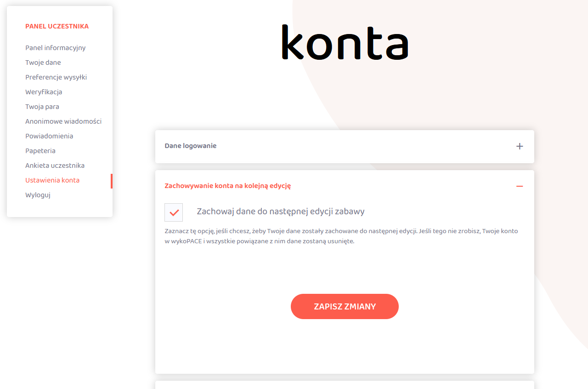Open Powiadomienia in participant panel
588x389 pixels.
(x=49, y=136)
